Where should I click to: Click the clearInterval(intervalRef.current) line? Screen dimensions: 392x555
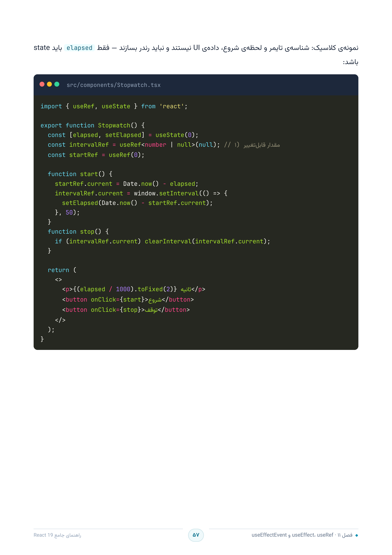point(163,241)
